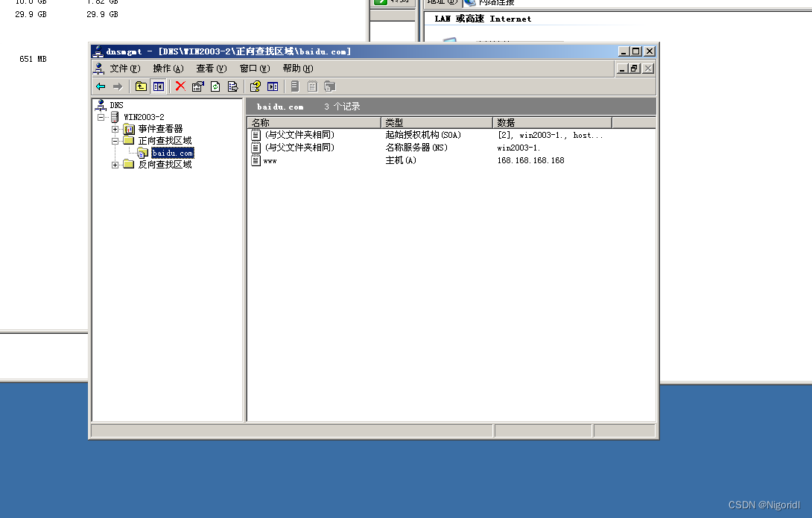This screenshot has height=518, width=812.
Task: Go up one level with folder-up icon
Action: point(141,86)
